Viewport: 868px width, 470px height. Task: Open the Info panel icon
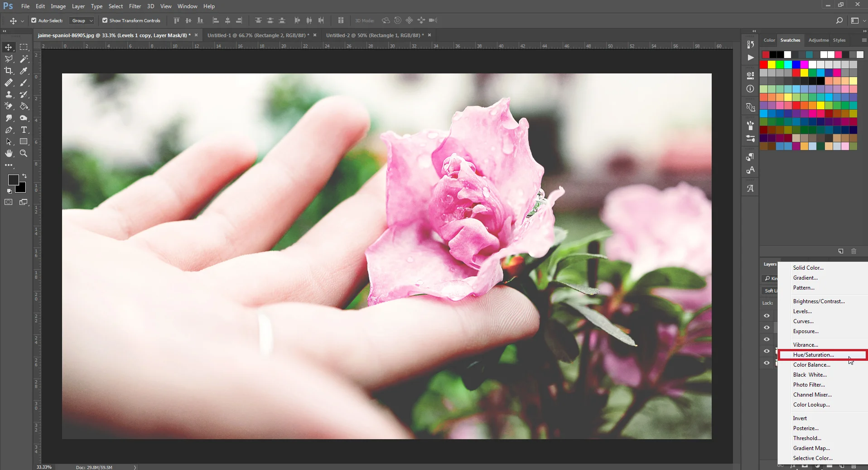click(x=750, y=89)
